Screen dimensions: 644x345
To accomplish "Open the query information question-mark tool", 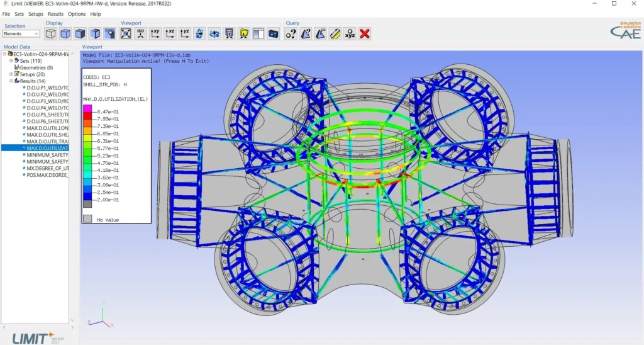I will tap(291, 34).
